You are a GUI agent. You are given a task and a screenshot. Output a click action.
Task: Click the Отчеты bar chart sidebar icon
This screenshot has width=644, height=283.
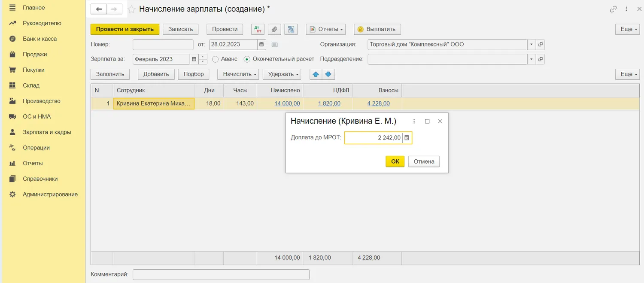pos(12,163)
